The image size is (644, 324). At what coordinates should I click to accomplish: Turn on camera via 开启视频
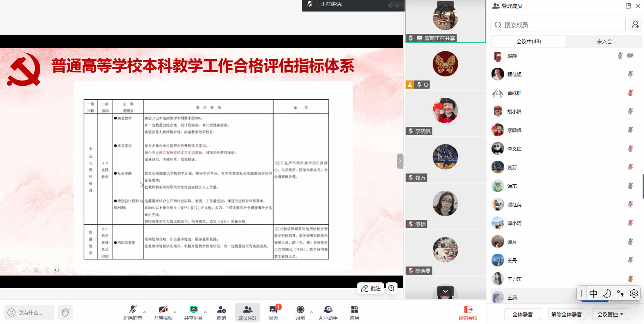click(163, 313)
